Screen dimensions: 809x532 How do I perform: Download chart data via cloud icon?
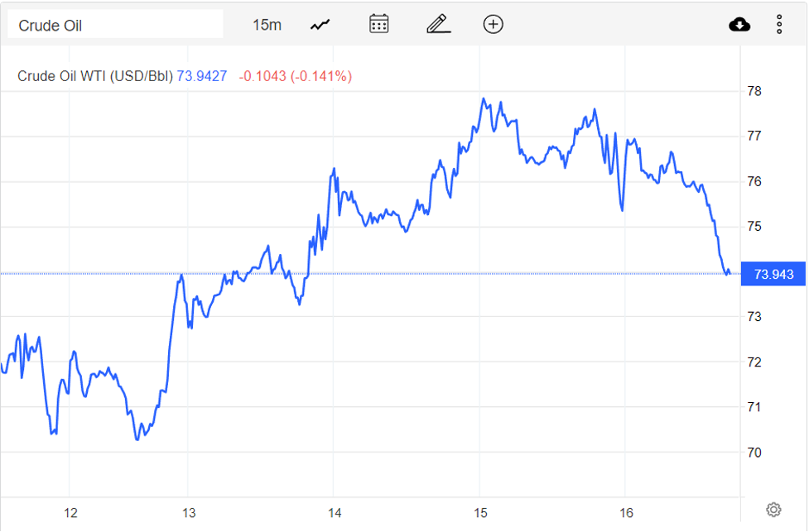click(739, 25)
